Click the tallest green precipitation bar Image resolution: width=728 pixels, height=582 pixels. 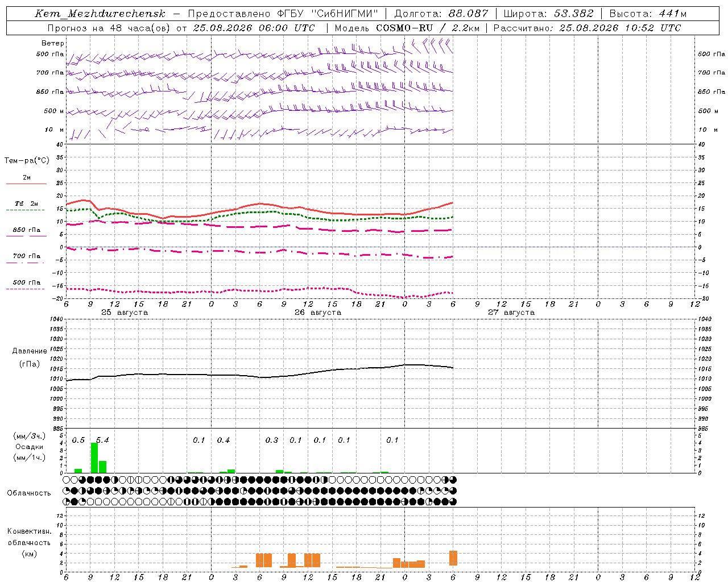[x=94, y=458]
